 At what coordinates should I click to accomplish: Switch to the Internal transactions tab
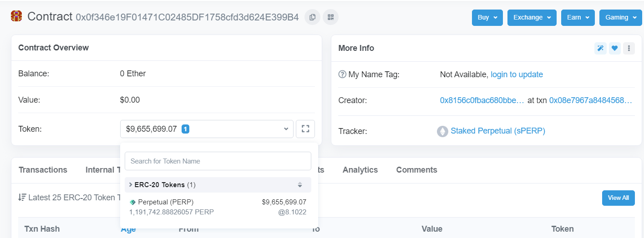103,170
